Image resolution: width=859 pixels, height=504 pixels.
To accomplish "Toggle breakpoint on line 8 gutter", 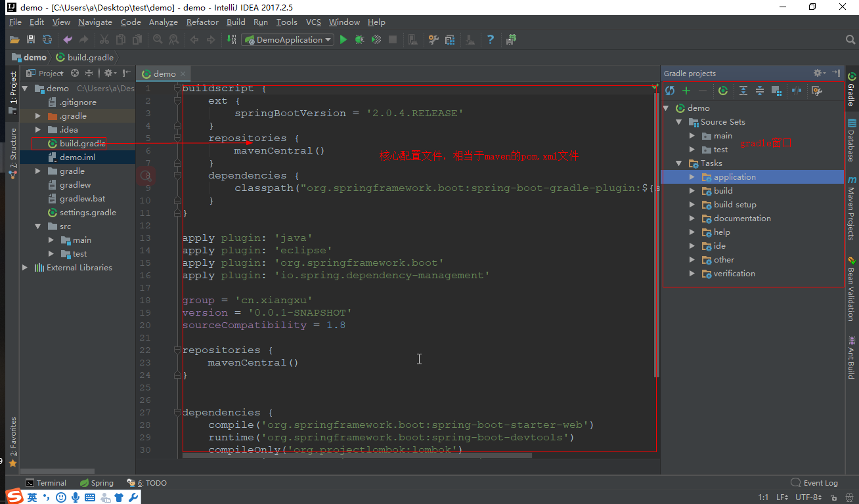I will pos(146,175).
